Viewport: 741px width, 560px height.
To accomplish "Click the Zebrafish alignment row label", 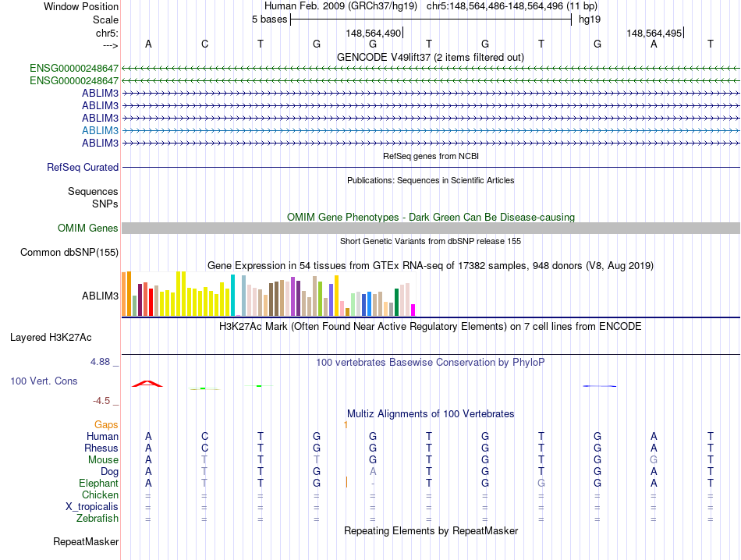I will pyautogui.click(x=97, y=519).
